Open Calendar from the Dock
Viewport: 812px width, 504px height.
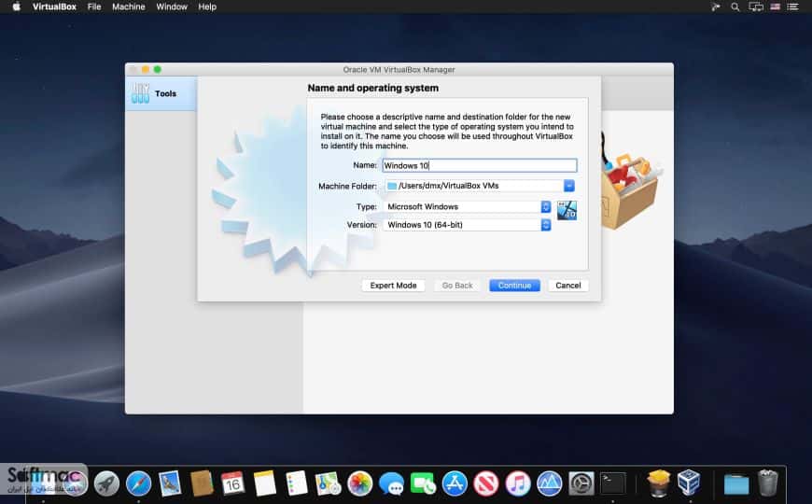(x=233, y=483)
